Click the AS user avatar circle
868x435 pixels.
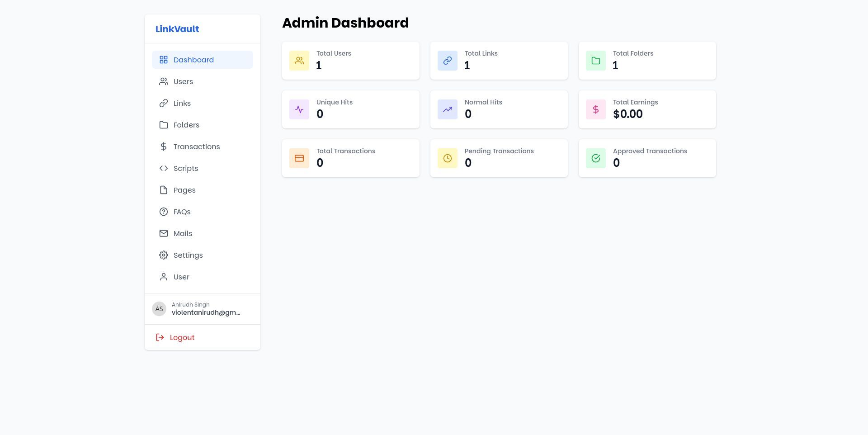point(159,309)
